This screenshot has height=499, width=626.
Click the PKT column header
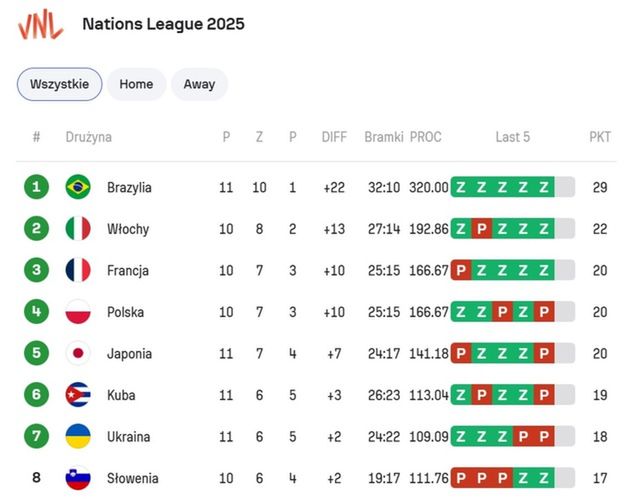click(600, 137)
